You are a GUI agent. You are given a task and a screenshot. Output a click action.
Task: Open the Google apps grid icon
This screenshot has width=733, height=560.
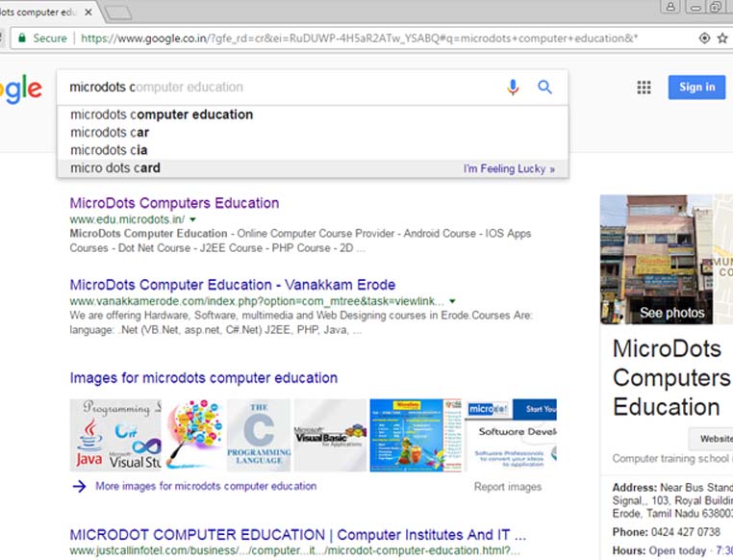point(644,88)
